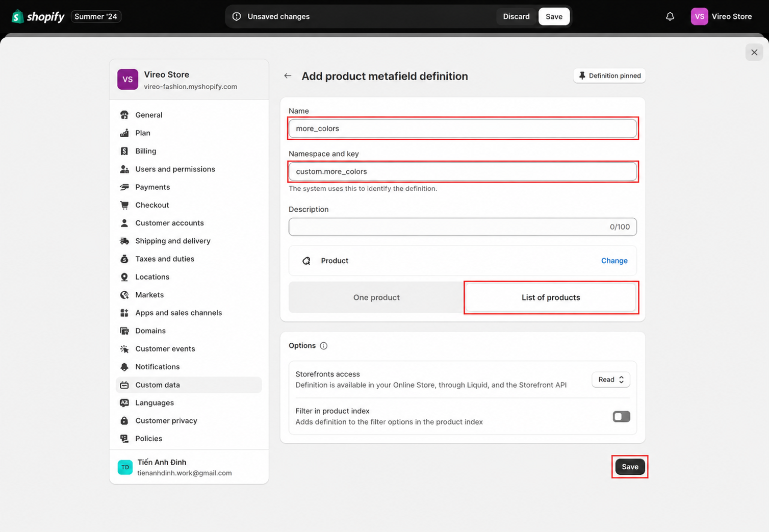Click the Domains icon in sidebar
The image size is (769, 532).
tap(124, 331)
